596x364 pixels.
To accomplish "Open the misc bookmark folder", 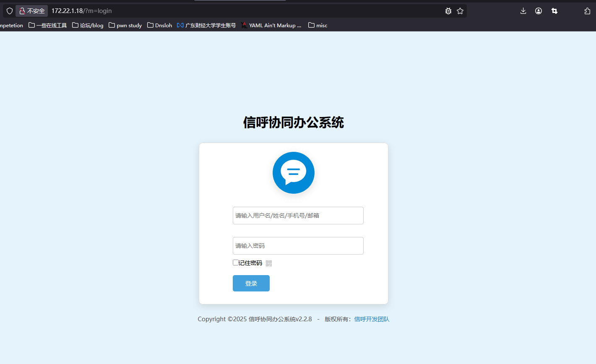I will (x=318, y=25).
